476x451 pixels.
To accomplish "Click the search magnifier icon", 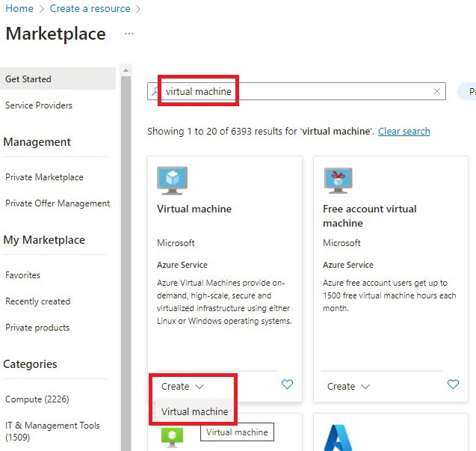I will pos(155,91).
